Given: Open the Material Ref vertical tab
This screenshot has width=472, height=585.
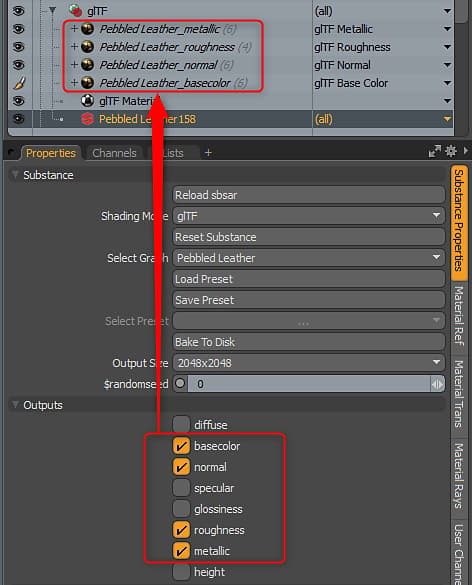Looking at the screenshot, I should click(459, 316).
